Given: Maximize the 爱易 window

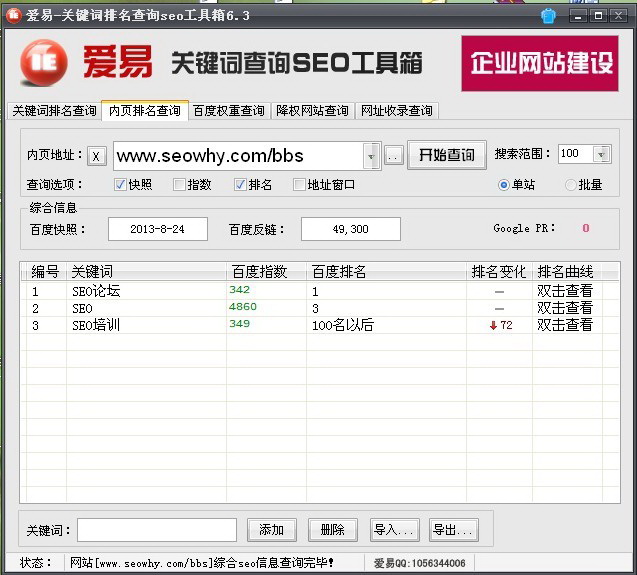Looking at the screenshot, I should point(598,16).
